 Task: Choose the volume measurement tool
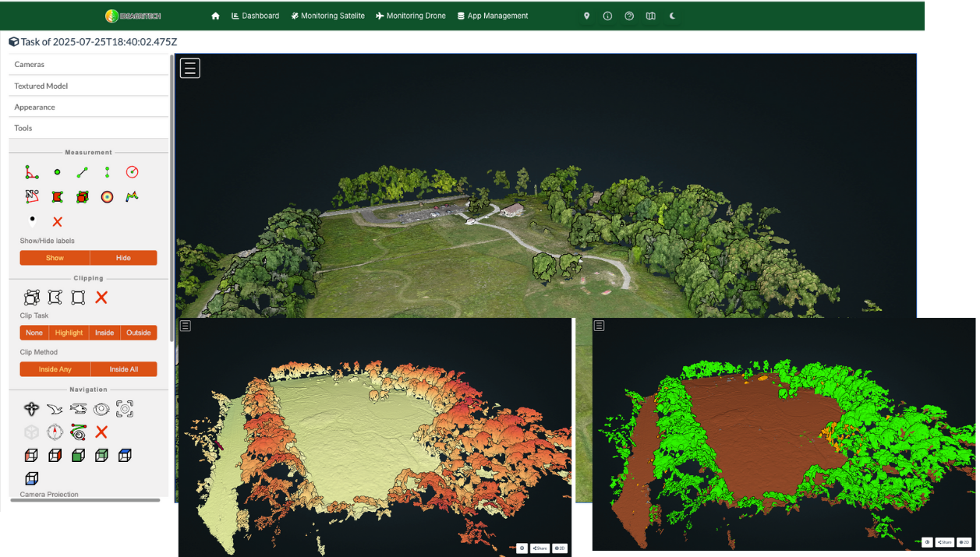pyautogui.click(x=82, y=197)
